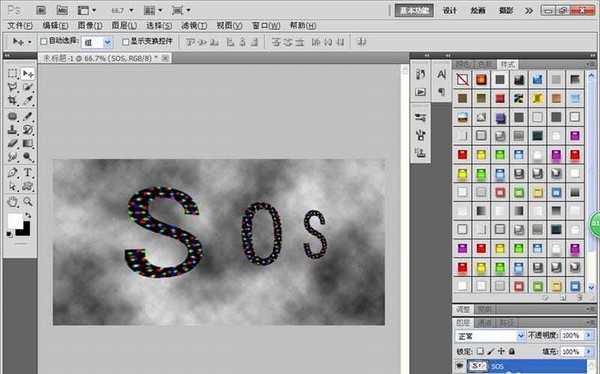
Task: Open the 窗口(W) menu
Action: (266, 26)
